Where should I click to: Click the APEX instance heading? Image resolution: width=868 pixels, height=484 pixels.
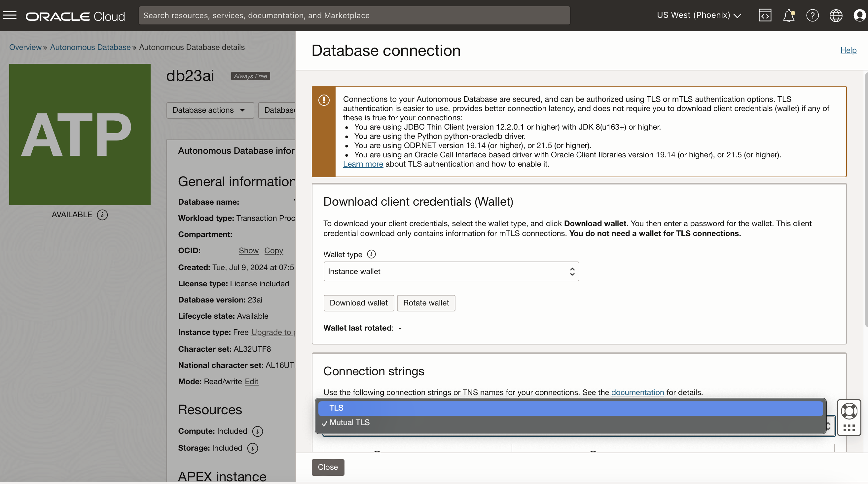[222, 477]
